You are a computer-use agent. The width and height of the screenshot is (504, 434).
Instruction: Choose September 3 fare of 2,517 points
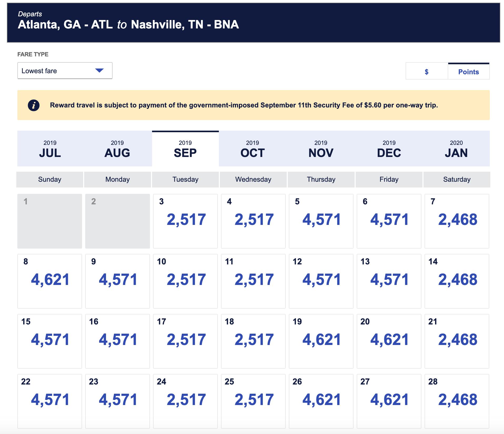(185, 221)
